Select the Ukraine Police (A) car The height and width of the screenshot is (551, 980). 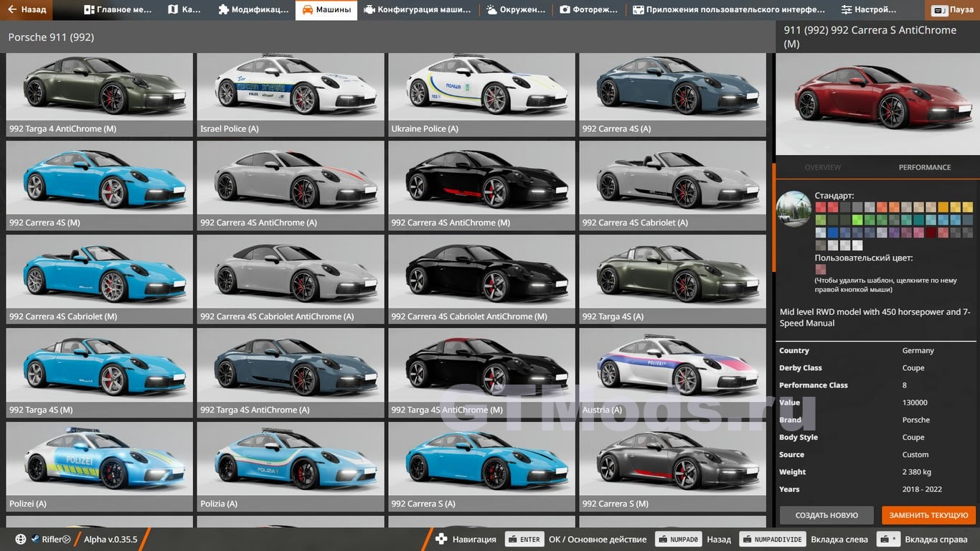tap(481, 94)
